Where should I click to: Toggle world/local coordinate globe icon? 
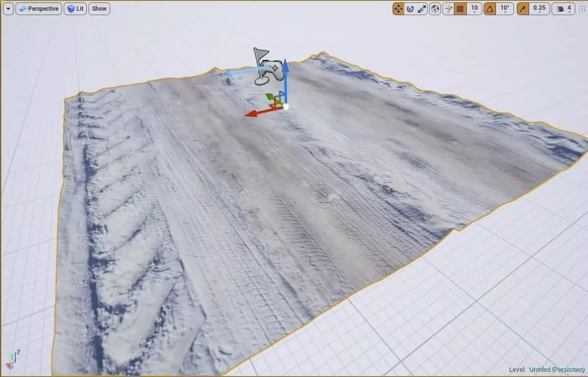435,9
